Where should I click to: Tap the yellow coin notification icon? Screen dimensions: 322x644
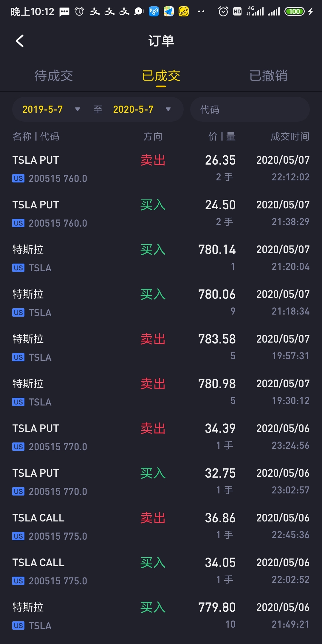pyautogui.click(x=184, y=12)
